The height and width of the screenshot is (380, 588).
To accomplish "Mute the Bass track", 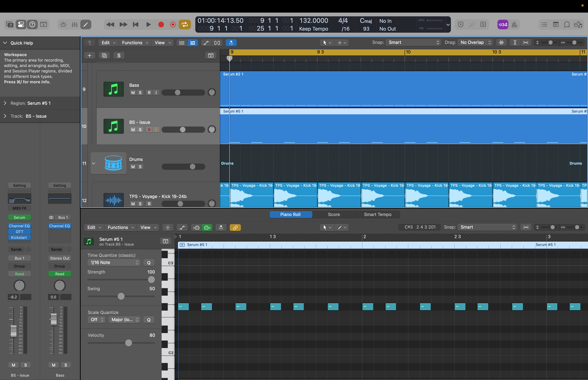I will pyautogui.click(x=133, y=93).
